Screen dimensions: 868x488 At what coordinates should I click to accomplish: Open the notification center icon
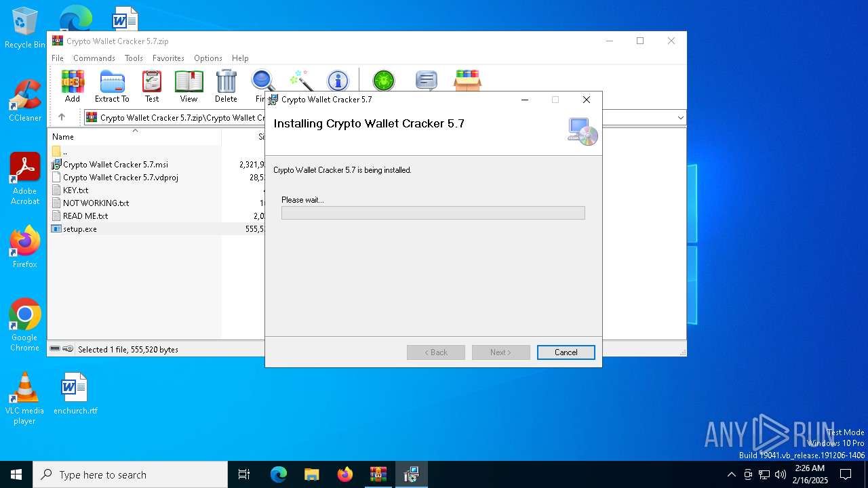[846, 474]
